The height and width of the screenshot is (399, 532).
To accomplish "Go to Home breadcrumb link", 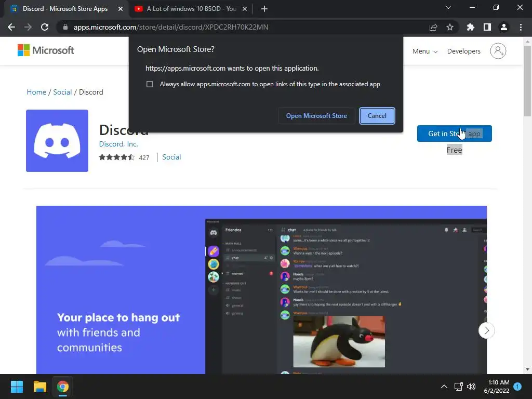I will coord(36,92).
